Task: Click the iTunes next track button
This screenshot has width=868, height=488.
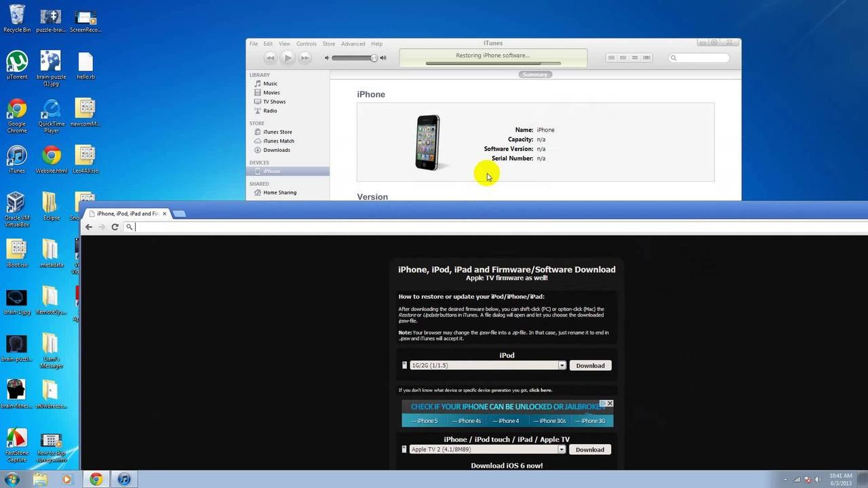Action: 305,58
